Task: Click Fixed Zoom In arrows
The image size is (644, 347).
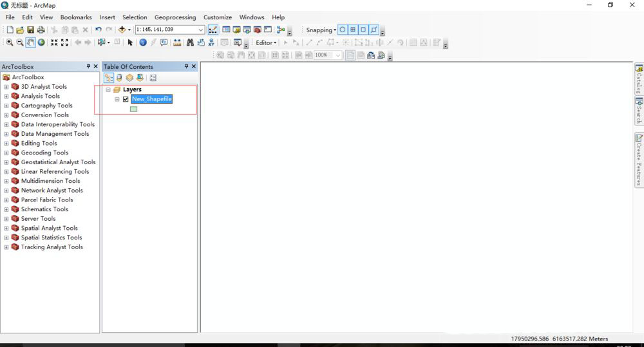Action: click(54, 42)
